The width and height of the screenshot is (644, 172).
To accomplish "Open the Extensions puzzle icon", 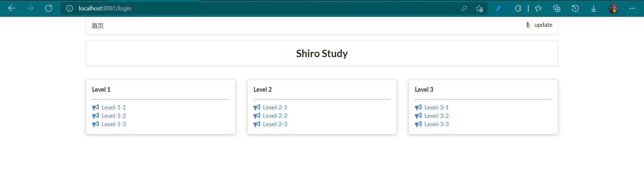I will coord(518,8).
